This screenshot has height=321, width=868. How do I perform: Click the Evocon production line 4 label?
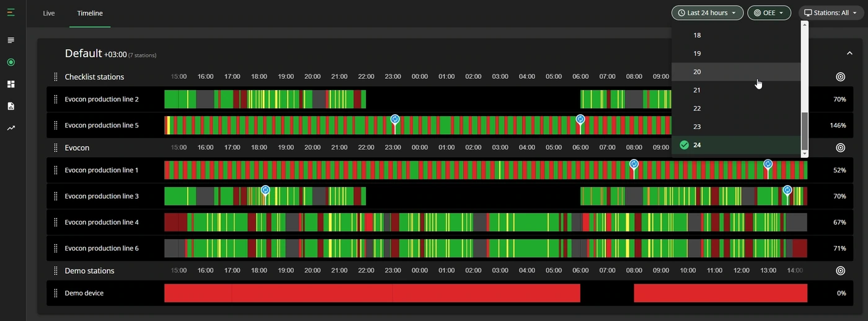click(102, 222)
